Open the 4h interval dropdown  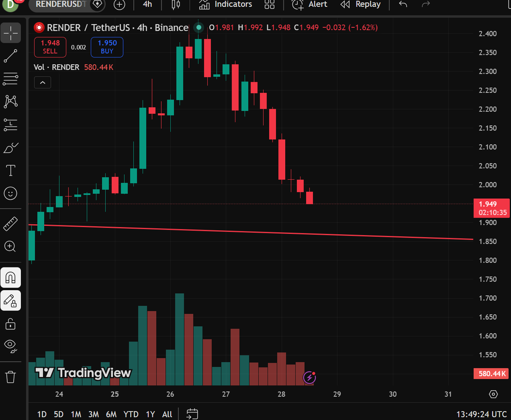(x=147, y=4)
